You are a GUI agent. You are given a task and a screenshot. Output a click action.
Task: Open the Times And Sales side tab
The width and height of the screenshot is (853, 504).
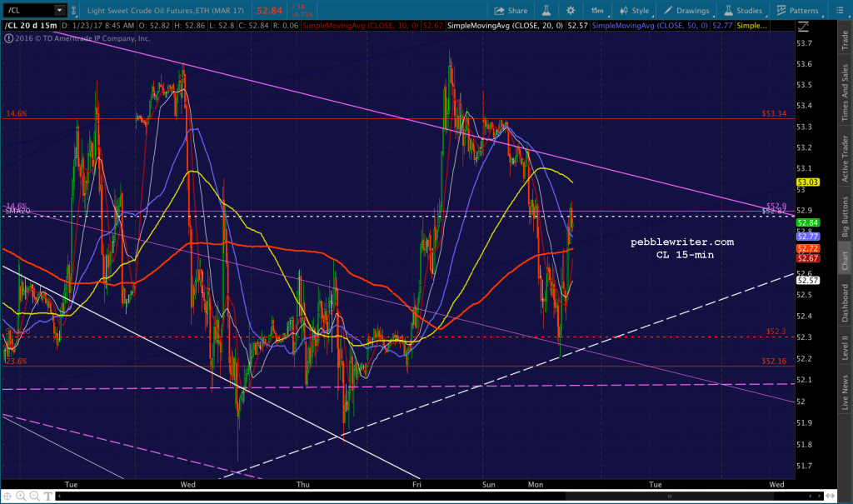[845, 93]
